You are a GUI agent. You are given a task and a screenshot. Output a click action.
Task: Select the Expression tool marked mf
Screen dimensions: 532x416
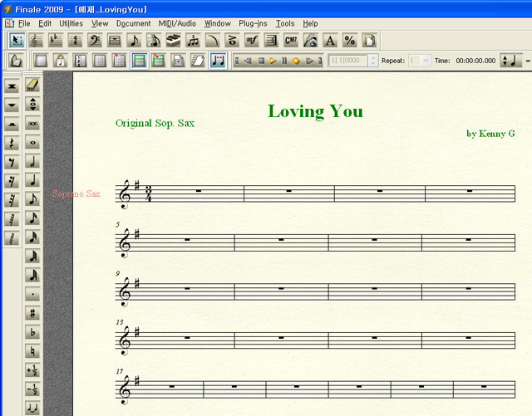pyautogui.click(x=251, y=40)
